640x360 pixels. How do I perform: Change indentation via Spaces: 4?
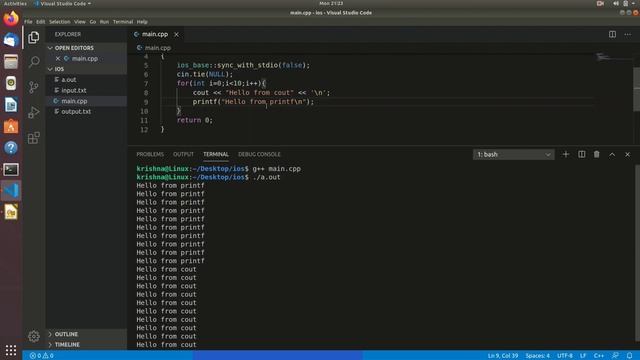point(538,356)
